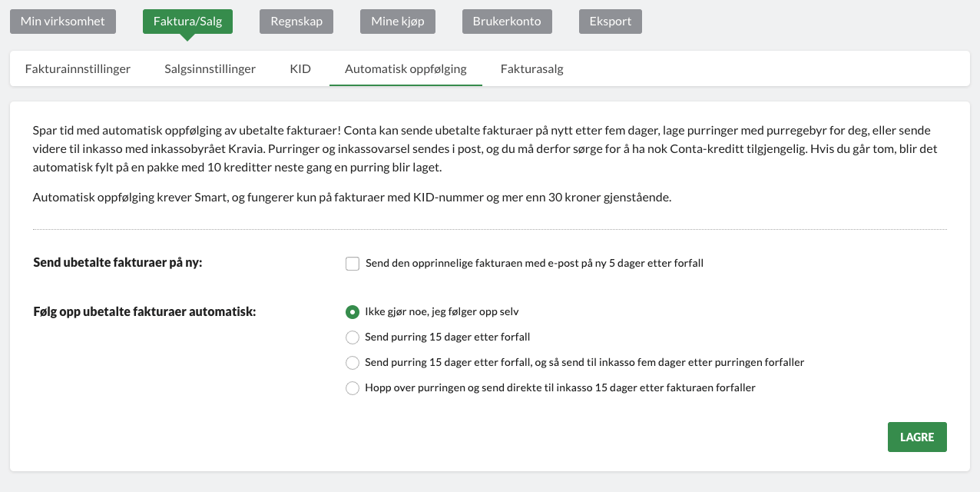Select the Faktura/Salg top menu button

187,22
